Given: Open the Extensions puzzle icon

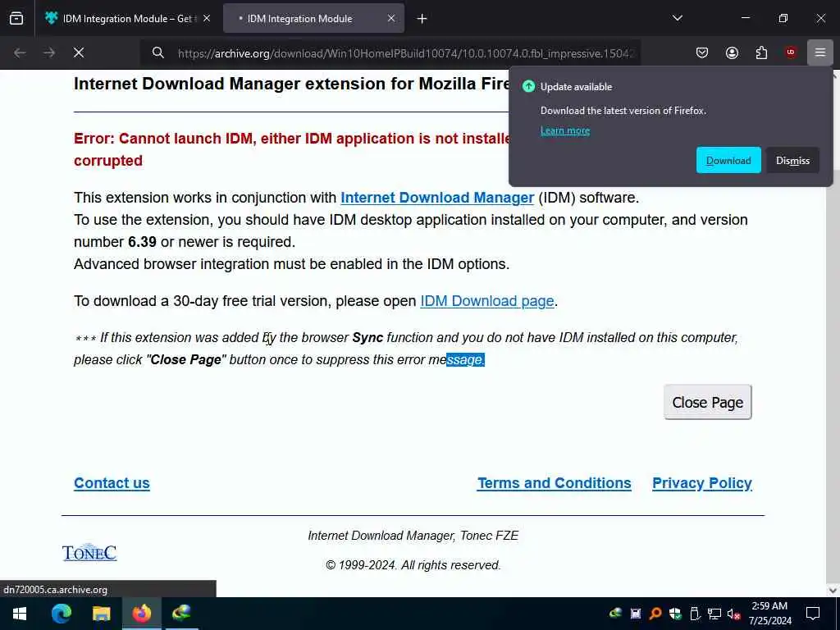Looking at the screenshot, I should pyautogui.click(x=761, y=52).
